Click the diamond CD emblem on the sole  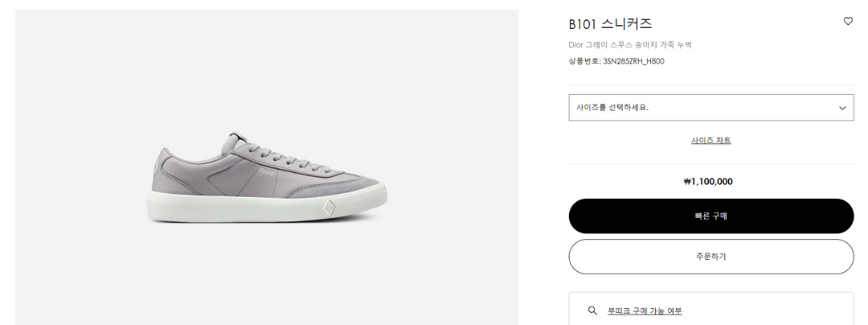click(328, 207)
